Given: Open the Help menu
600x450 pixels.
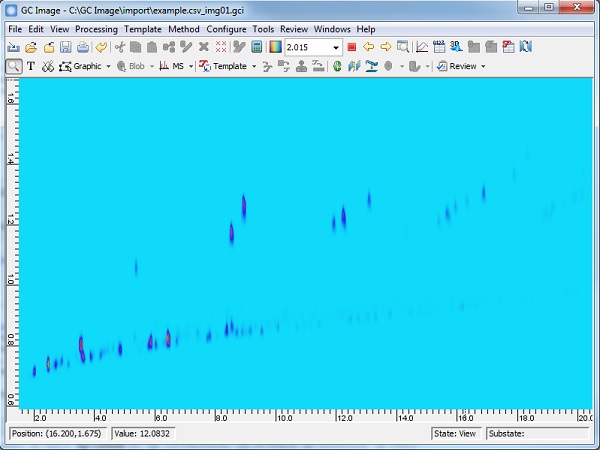Looking at the screenshot, I should coord(366,29).
